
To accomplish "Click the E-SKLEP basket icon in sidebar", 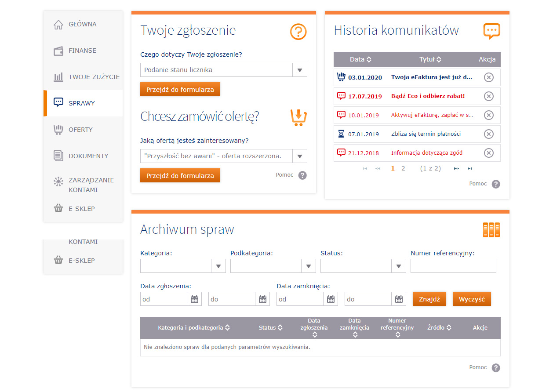I will [58, 208].
